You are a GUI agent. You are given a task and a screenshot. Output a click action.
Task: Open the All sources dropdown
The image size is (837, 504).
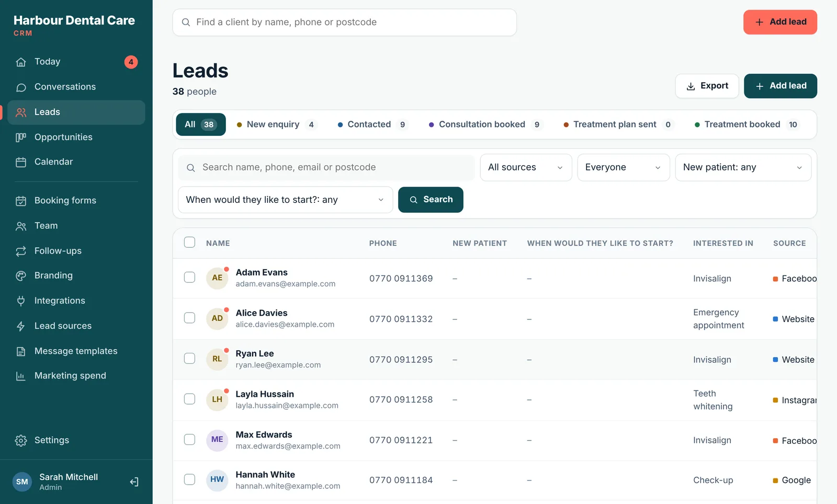[526, 167]
